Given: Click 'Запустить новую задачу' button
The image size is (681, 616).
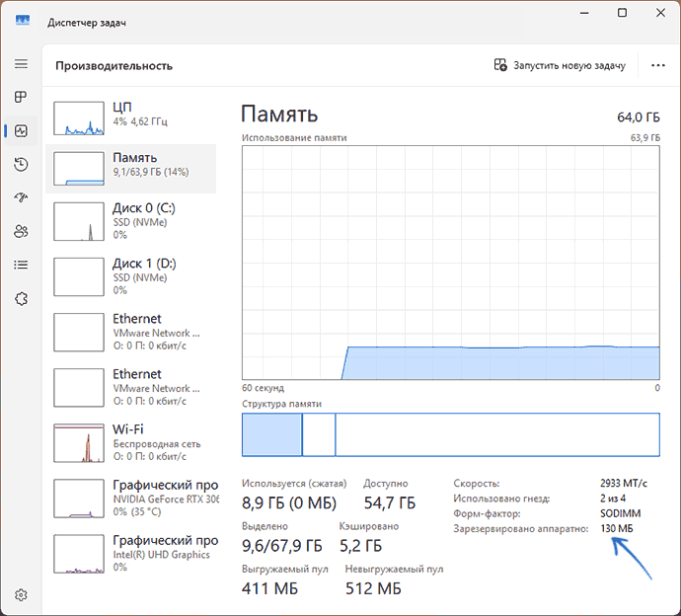Looking at the screenshot, I should 560,65.
